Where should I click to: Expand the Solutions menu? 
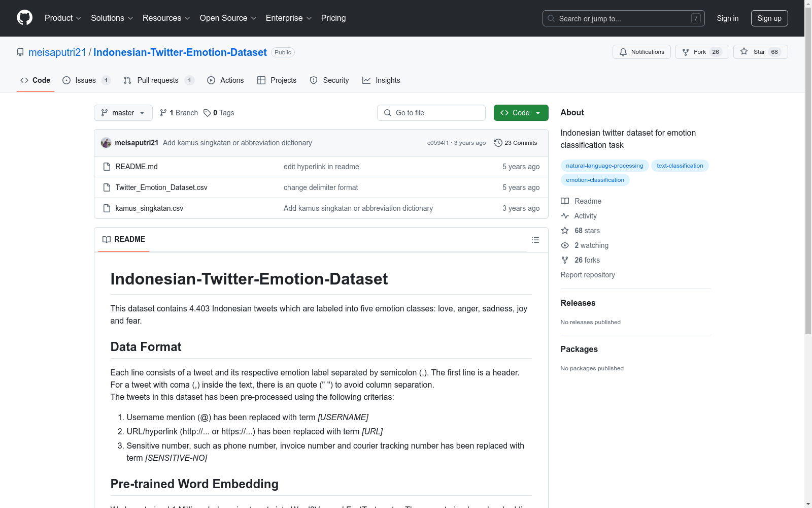(112, 18)
